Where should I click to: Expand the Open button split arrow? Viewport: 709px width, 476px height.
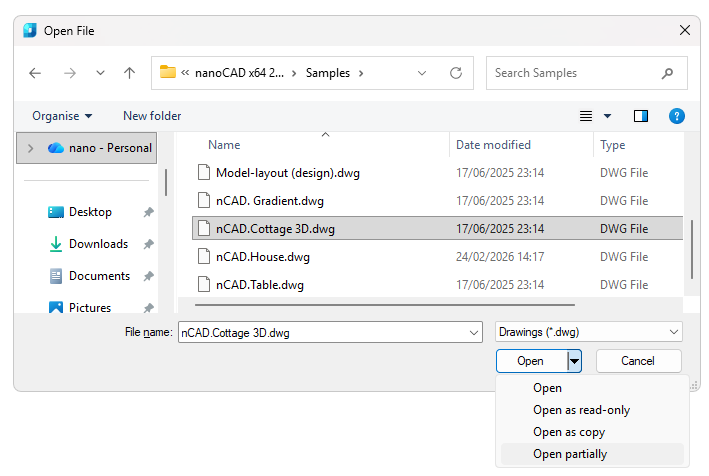click(x=574, y=361)
